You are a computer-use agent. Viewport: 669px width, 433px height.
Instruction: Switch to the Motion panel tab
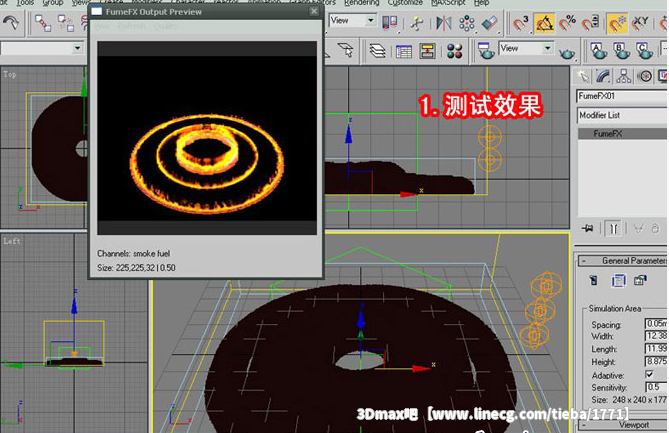point(645,76)
